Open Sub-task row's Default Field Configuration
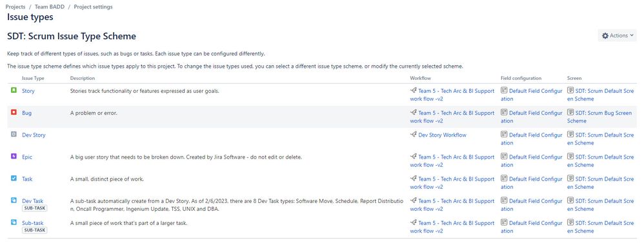Viewport: 644px width, 243px height. point(532,227)
